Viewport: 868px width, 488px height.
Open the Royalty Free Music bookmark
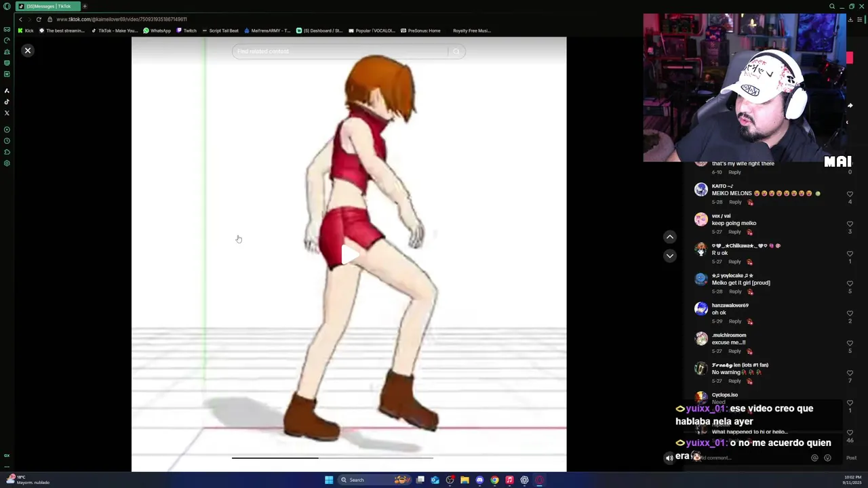tap(471, 30)
